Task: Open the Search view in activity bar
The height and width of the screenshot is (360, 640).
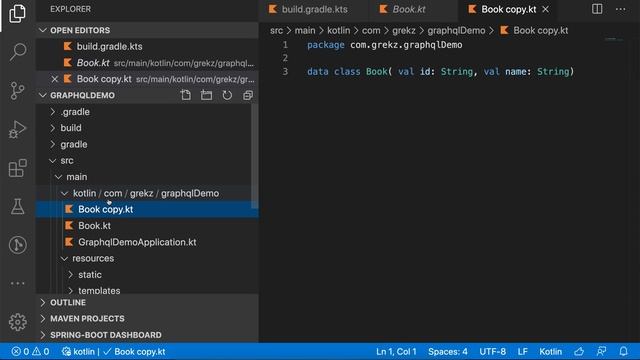Action: coord(18,52)
